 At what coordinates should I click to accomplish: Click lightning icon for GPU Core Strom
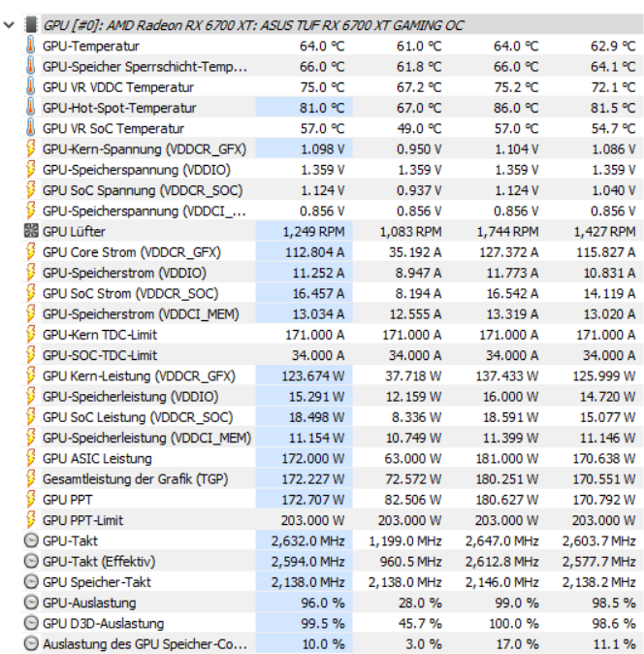coord(30,252)
